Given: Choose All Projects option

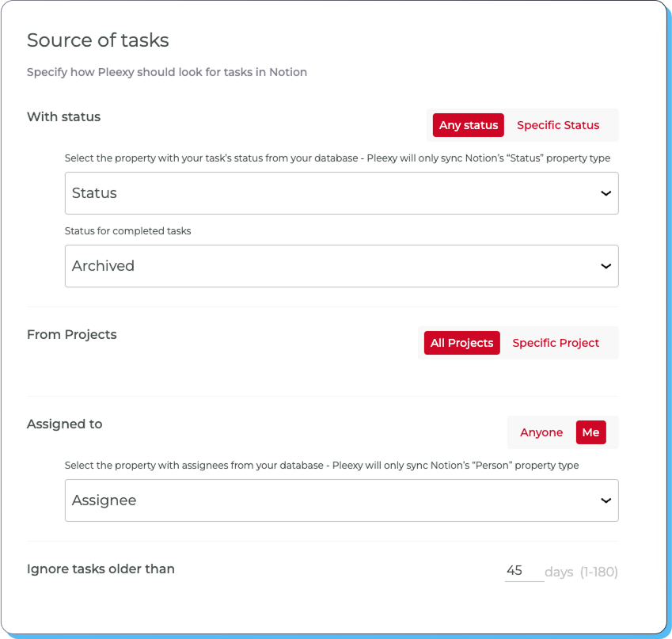Looking at the screenshot, I should click(x=462, y=343).
